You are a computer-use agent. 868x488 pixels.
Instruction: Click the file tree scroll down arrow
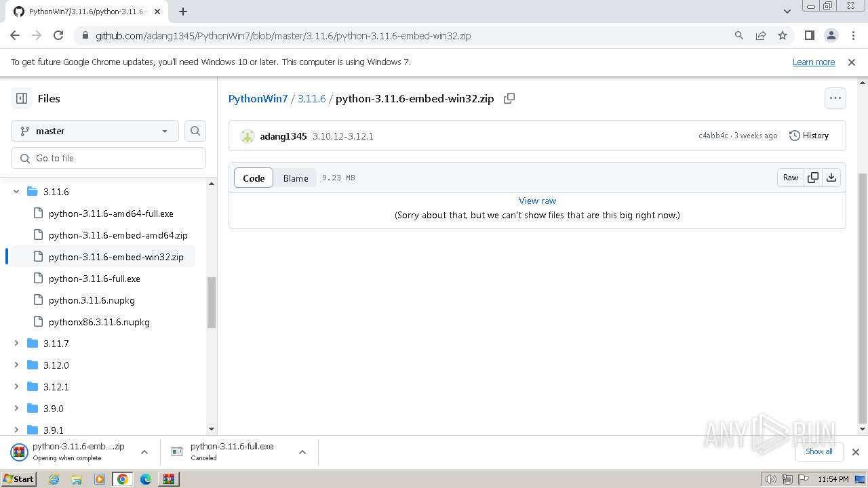tap(212, 429)
